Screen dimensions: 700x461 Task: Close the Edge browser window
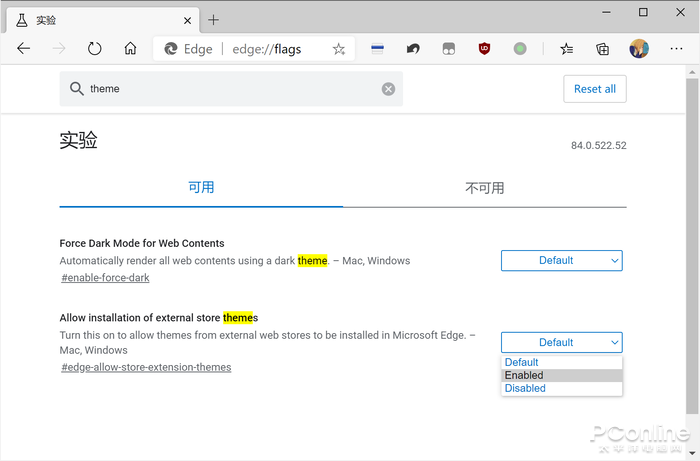click(x=680, y=12)
